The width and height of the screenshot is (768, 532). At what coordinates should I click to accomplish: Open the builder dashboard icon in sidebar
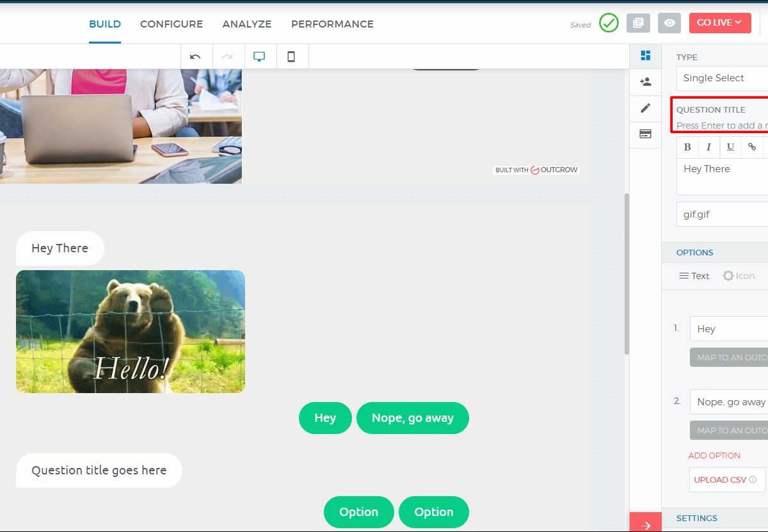pyautogui.click(x=645, y=56)
